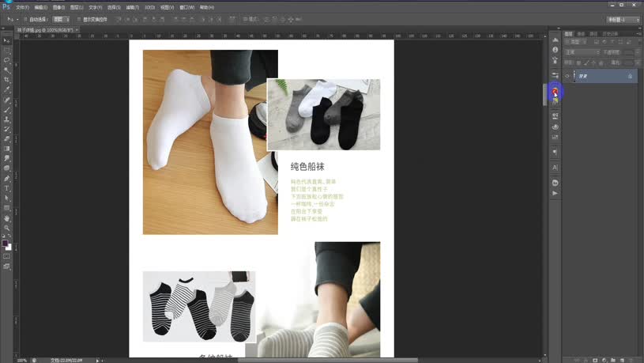Open the Layer menu
The height and width of the screenshot is (363, 644).
pyautogui.click(x=77, y=7)
